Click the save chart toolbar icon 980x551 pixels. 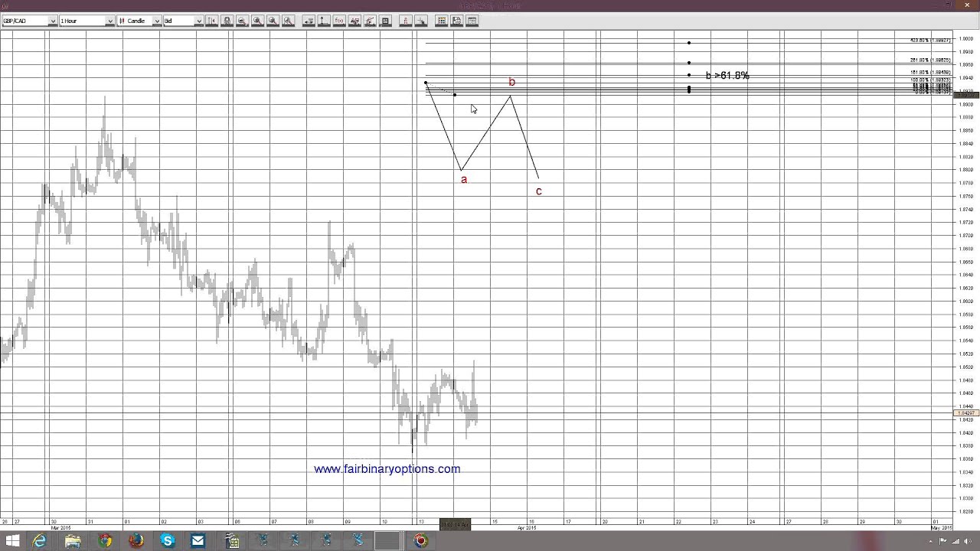pyautogui.click(x=457, y=21)
